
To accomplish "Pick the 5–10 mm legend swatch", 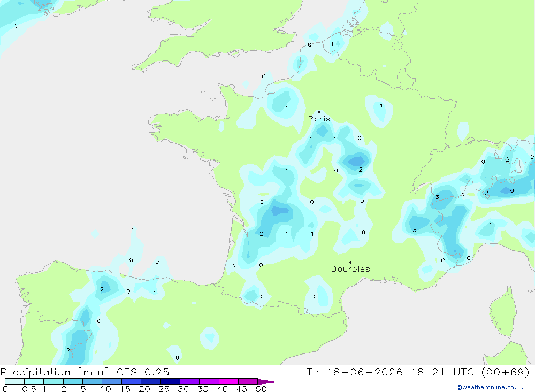I will (93, 381).
